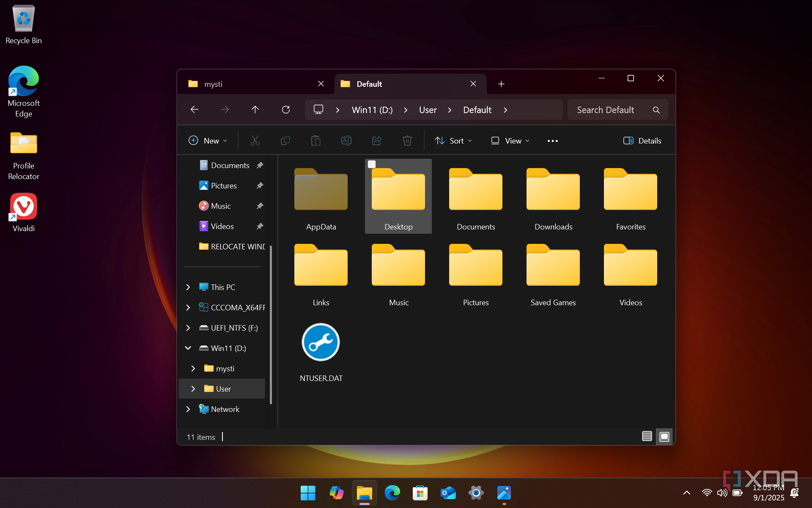Viewport: 812px width, 508px height.
Task: Add a new tab with plus button
Action: 501,84
